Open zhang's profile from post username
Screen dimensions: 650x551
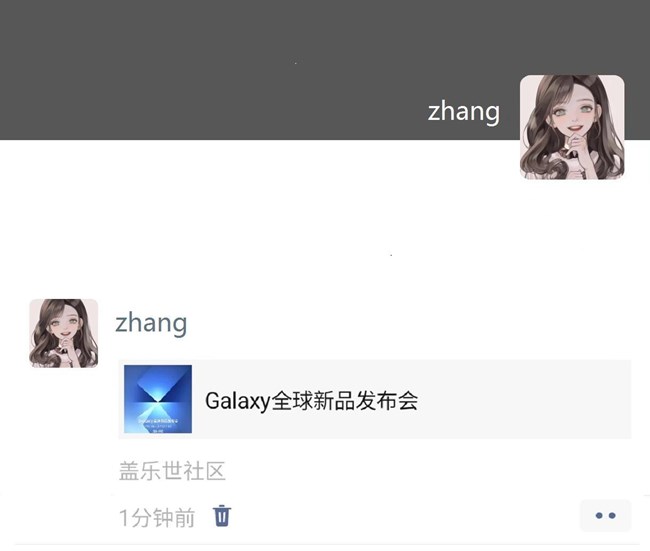151,323
